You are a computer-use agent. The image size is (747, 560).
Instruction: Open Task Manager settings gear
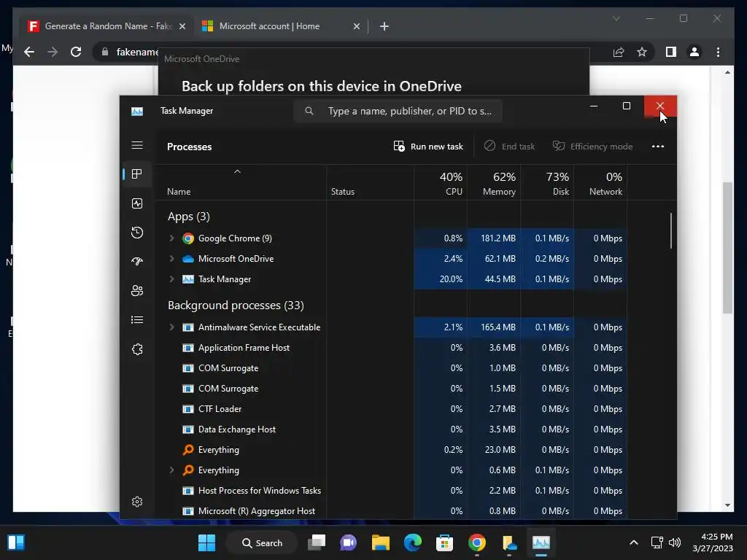[x=137, y=502]
